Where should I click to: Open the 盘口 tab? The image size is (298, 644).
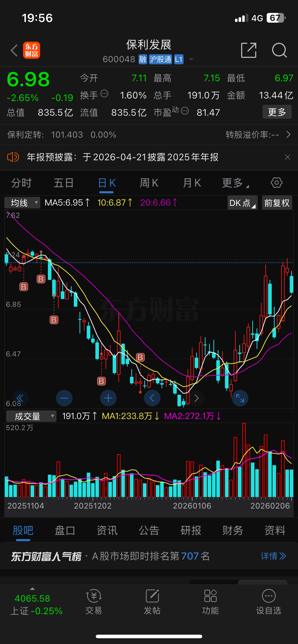tap(65, 530)
